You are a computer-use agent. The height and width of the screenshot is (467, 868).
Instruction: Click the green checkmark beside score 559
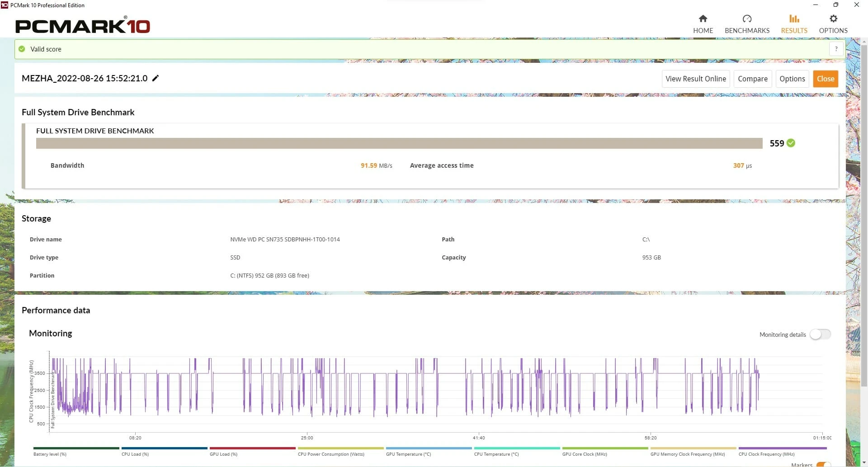point(791,143)
